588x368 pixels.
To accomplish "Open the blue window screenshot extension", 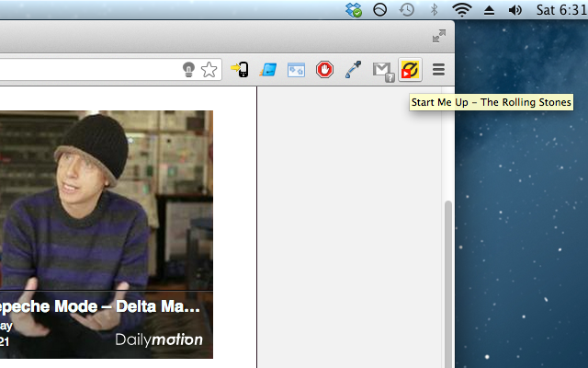I will pos(296,70).
